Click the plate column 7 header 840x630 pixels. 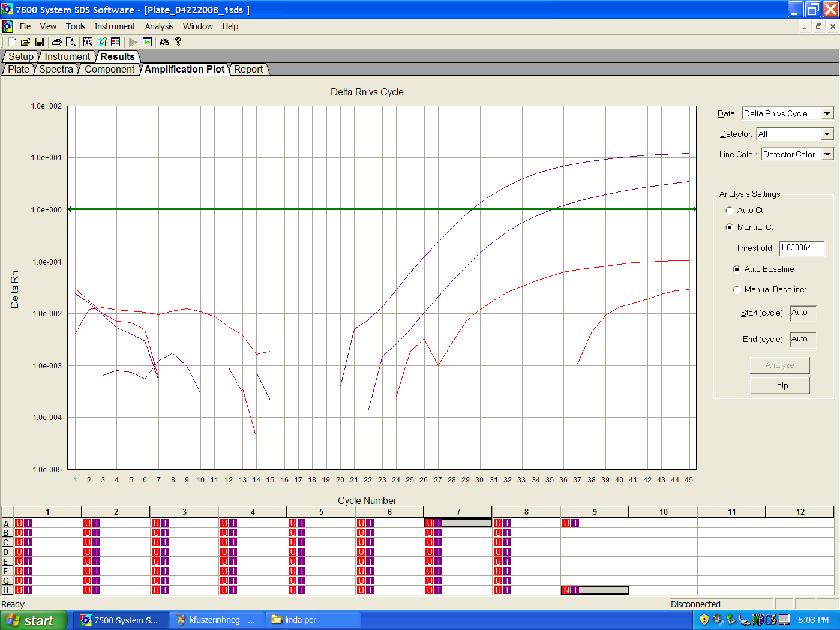tap(458, 512)
